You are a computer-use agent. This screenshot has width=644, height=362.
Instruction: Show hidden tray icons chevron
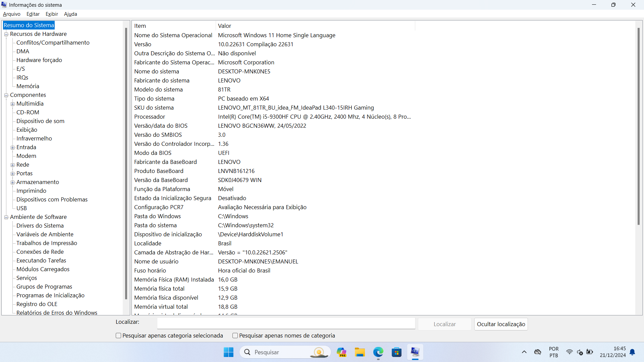click(x=524, y=352)
